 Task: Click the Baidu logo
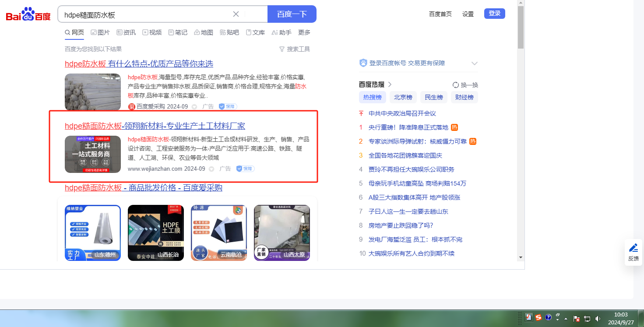28,14
